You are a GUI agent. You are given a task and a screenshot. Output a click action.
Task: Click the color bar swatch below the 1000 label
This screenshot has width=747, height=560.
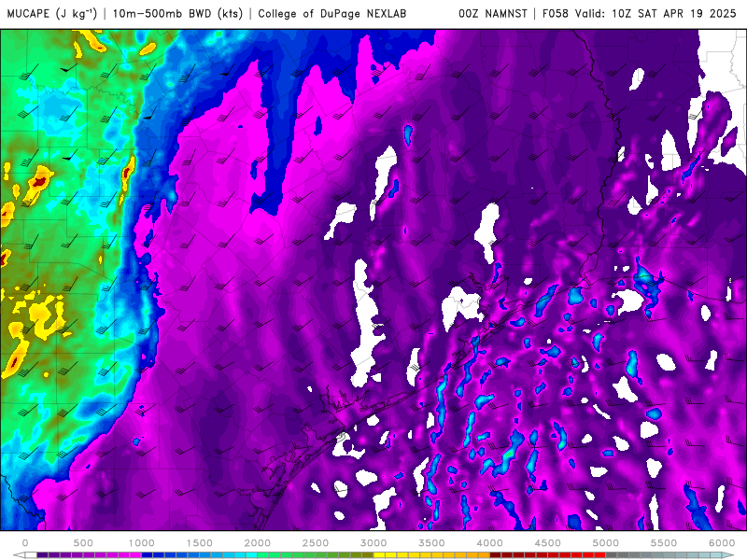[x=147, y=555]
